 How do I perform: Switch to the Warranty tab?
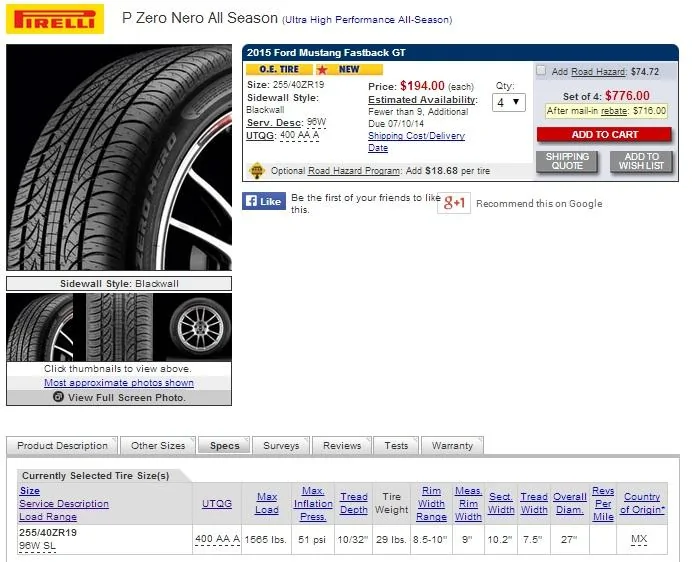[452, 446]
